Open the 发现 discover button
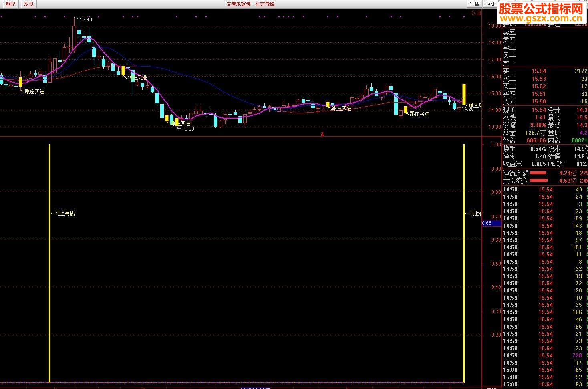The width and height of the screenshot is (588, 389). click(x=28, y=4)
